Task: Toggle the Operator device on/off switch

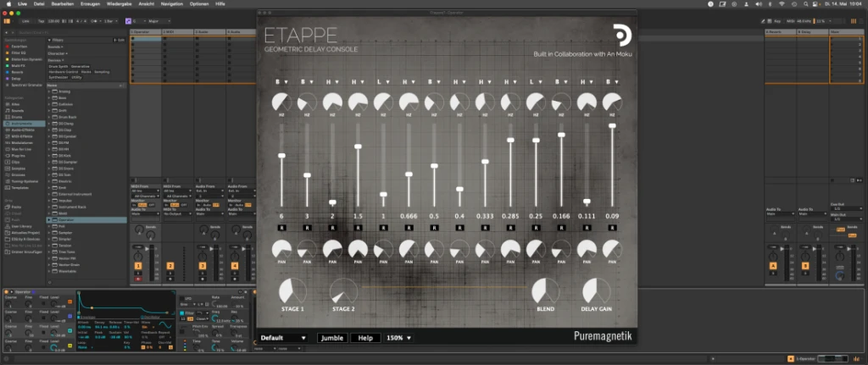Action: pyautogui.click(x=7, y=291)
